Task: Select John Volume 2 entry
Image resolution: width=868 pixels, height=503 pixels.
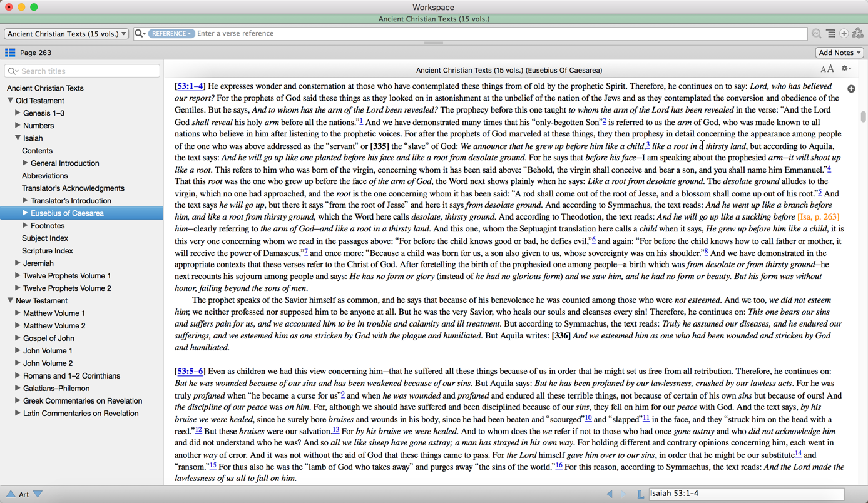Action: click(48, 363)
